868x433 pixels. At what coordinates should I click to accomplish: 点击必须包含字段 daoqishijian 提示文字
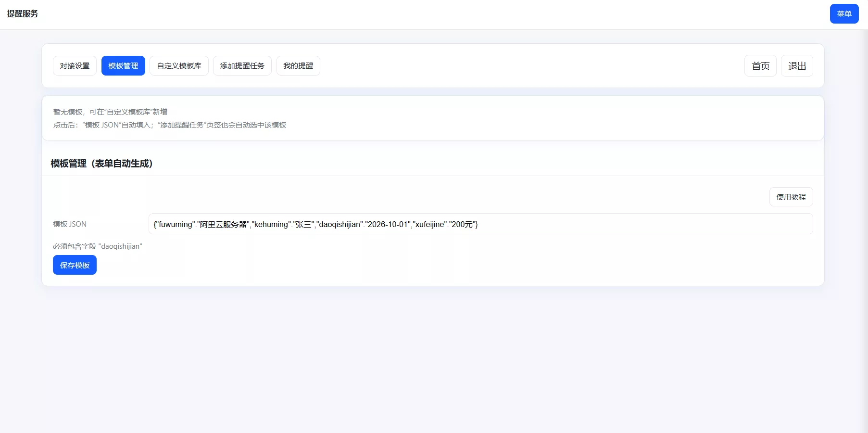(97, 246)
